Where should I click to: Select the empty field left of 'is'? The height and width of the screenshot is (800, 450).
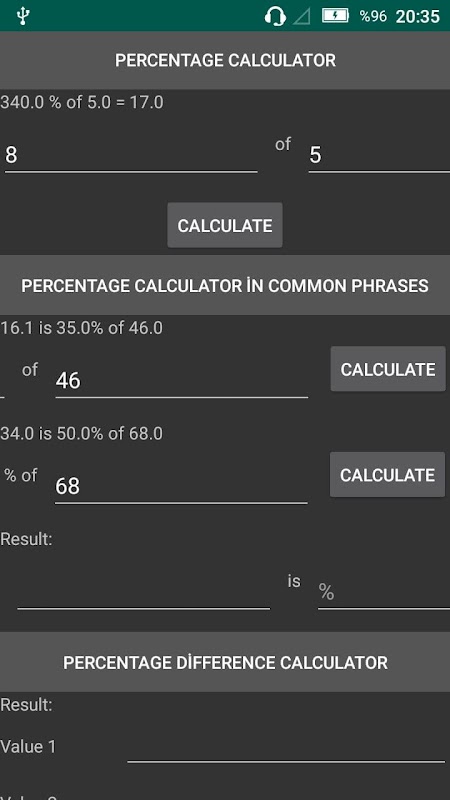(143, 592)
